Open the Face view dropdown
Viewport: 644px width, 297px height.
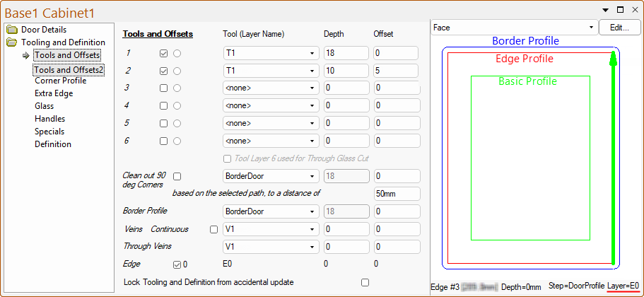pyautogui.click(x=514, y=28)
